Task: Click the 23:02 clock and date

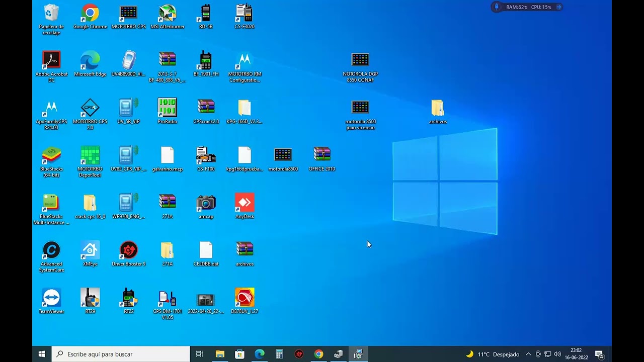Action: click(576, 354)
